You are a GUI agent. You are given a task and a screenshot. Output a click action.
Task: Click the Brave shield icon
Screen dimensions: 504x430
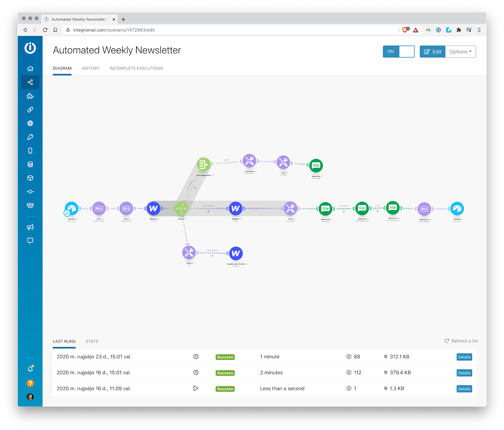coord(405,30)
